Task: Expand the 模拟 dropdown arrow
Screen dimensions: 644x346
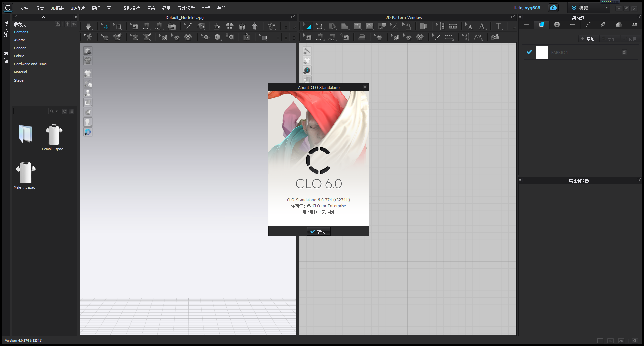Action: [x=606, y=8]
